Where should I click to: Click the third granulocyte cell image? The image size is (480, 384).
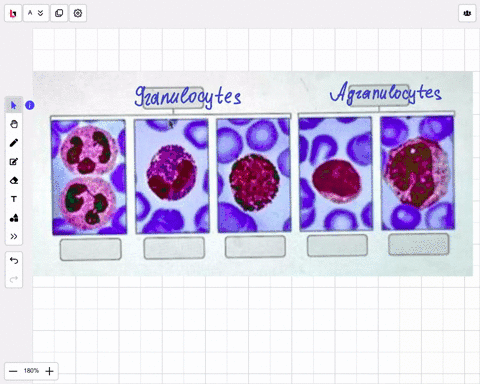click(254, 175)
